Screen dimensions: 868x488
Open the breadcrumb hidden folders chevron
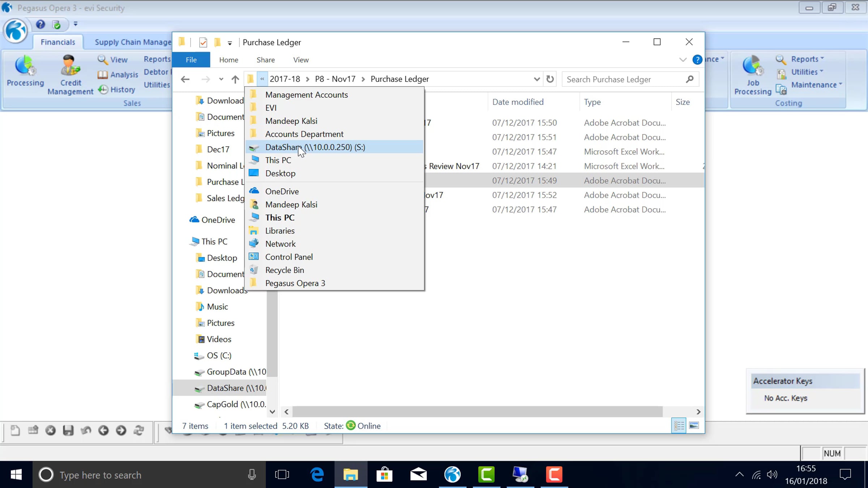pyautogui.click(x=262, y=79)
